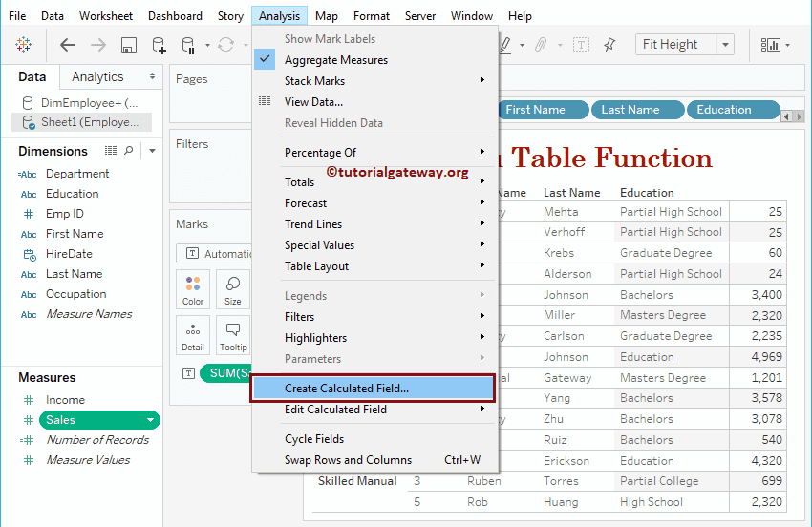812x527 pixels.
Task: Open the Analysis menu
Action: point(279,16)
